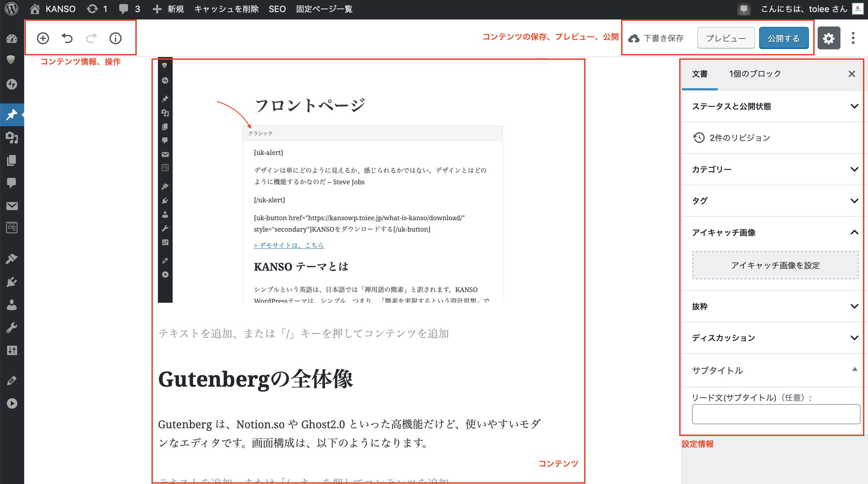The width and height of the screenshot is (868, 484).
Task: Open the Users icon in admin sidebar
Action: coord(12,305)
